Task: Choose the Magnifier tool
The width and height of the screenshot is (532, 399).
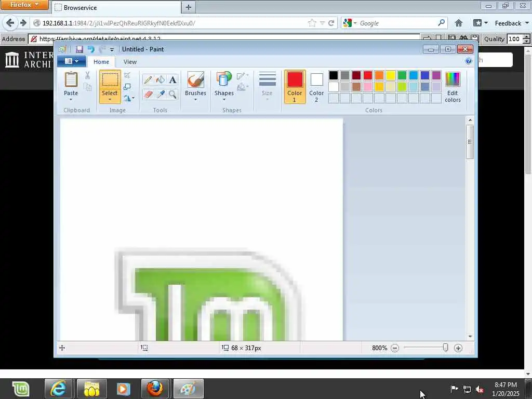Action: 172,94
